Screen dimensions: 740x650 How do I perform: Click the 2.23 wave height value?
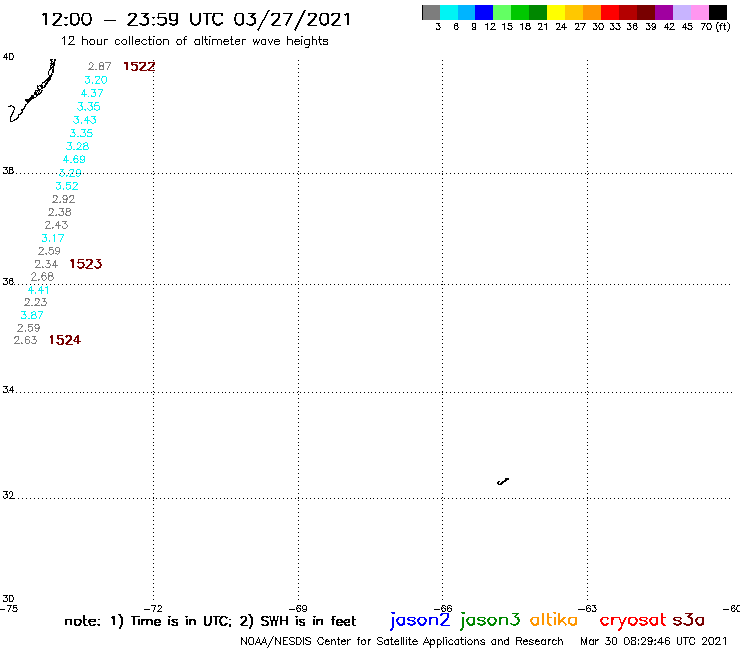pyautogui.click(x=35, y=302)
